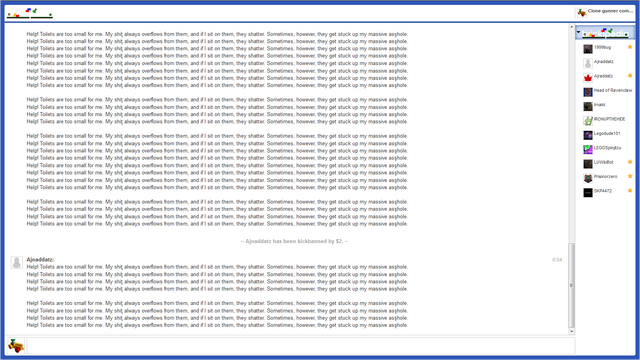Open the Clone gunner com... user avatar

(x=582, y=13)
